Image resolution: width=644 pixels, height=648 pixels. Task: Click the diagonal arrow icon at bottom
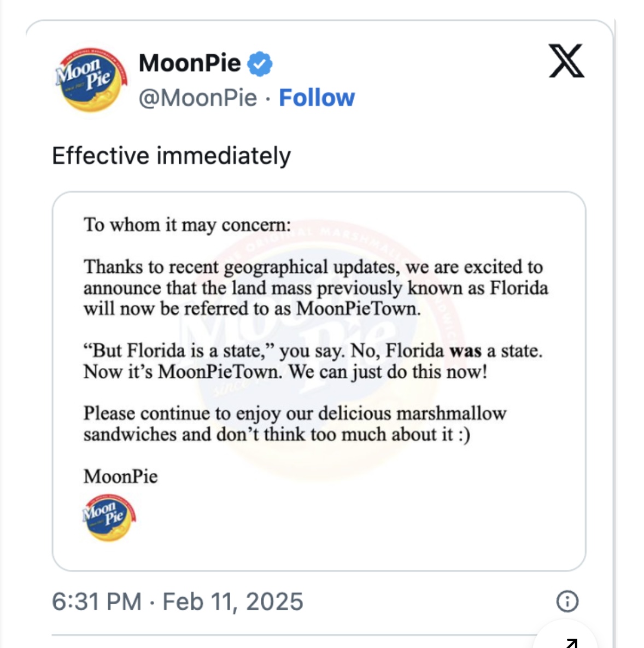[572, 643]
